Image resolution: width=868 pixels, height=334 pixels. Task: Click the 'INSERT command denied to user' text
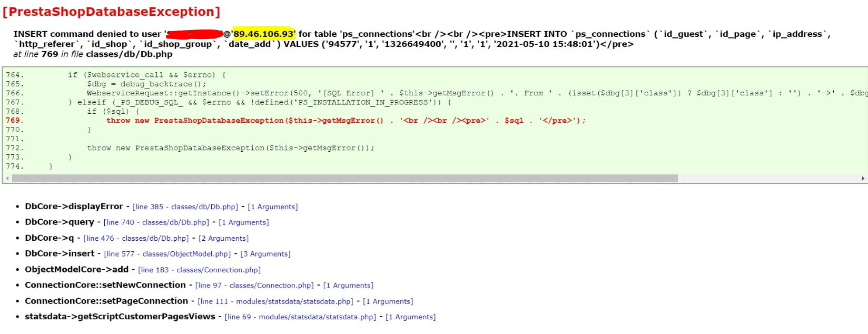pos(87,34)
